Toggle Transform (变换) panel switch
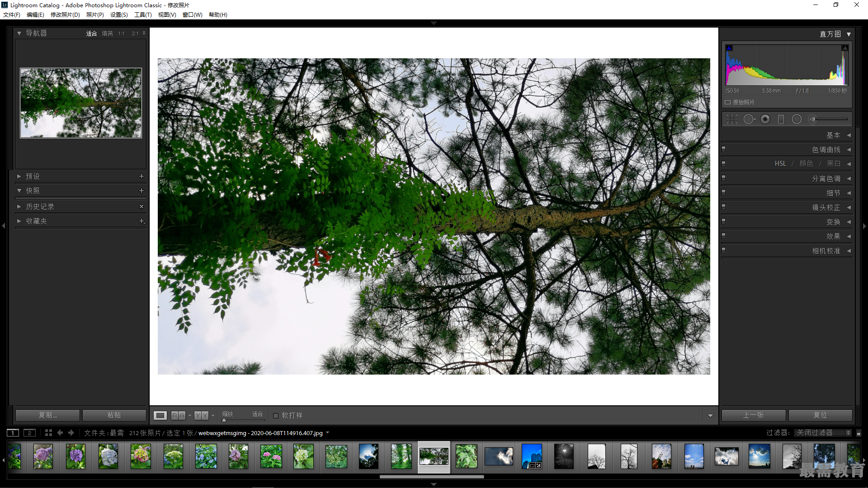This screenshot has width=868, height=488. (724, 221)
